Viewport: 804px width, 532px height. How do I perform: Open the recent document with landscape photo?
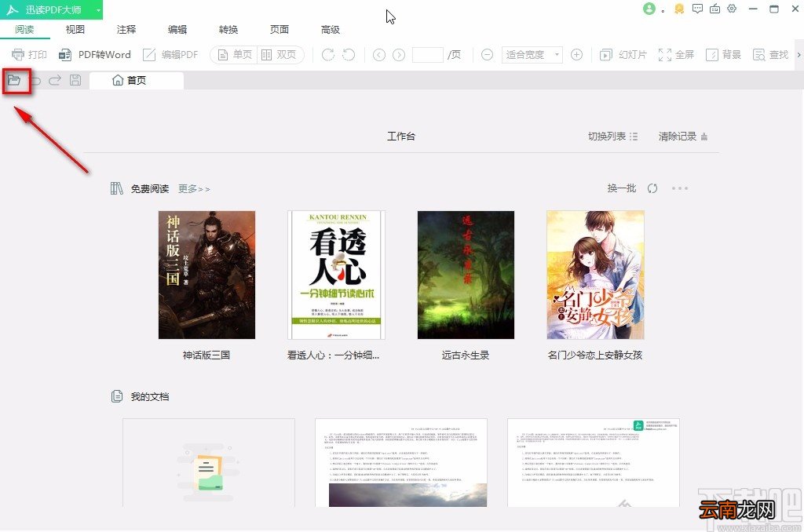click(x=401, y=463)
